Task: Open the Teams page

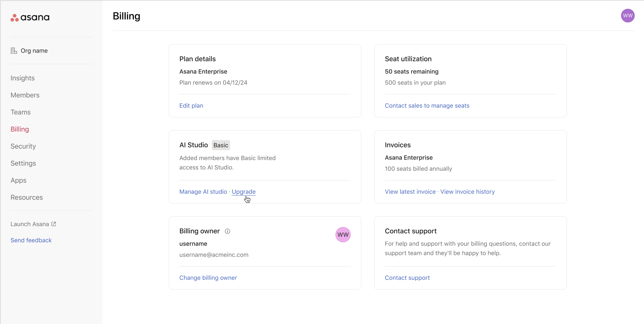Action: pos(20,112)
